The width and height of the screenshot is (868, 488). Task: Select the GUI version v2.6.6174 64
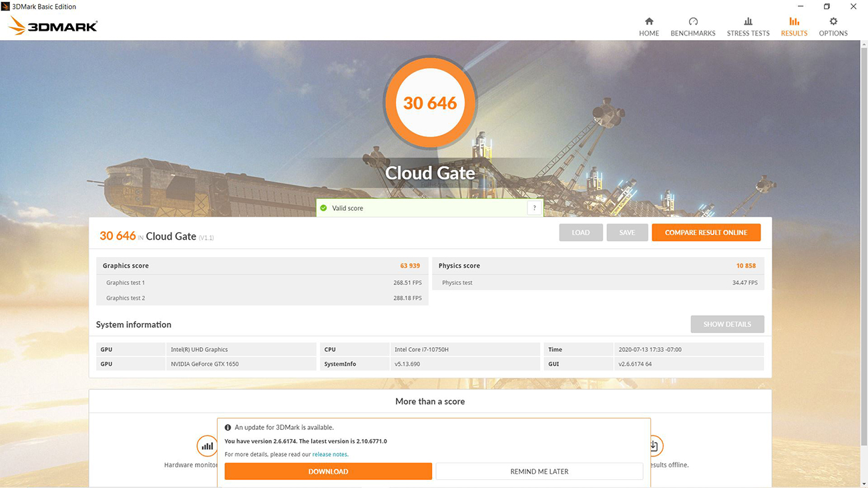(688, 364)
